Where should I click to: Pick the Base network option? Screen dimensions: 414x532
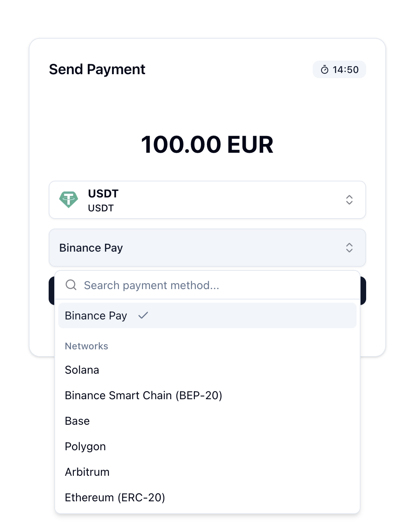77,421
